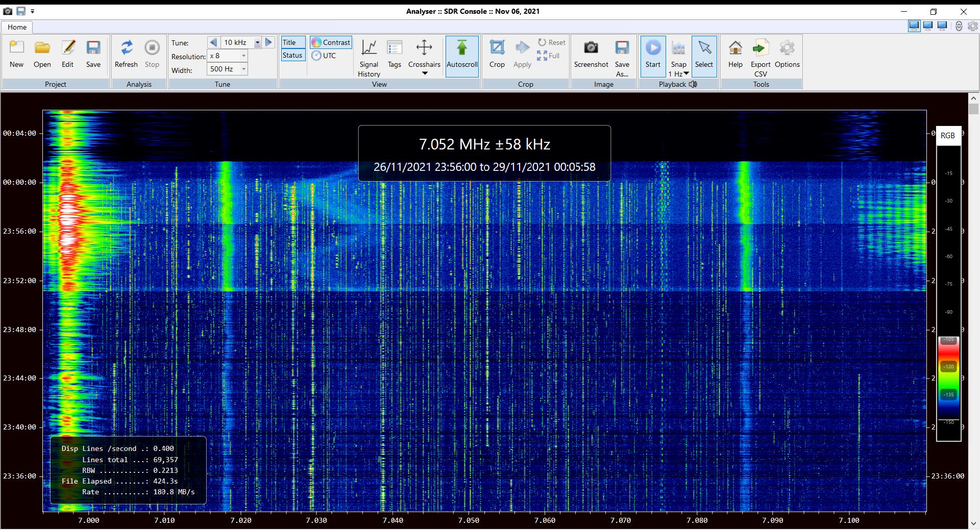
Task: Expand the Crosshairs dropdown arrow
Action: pos(424,73)
